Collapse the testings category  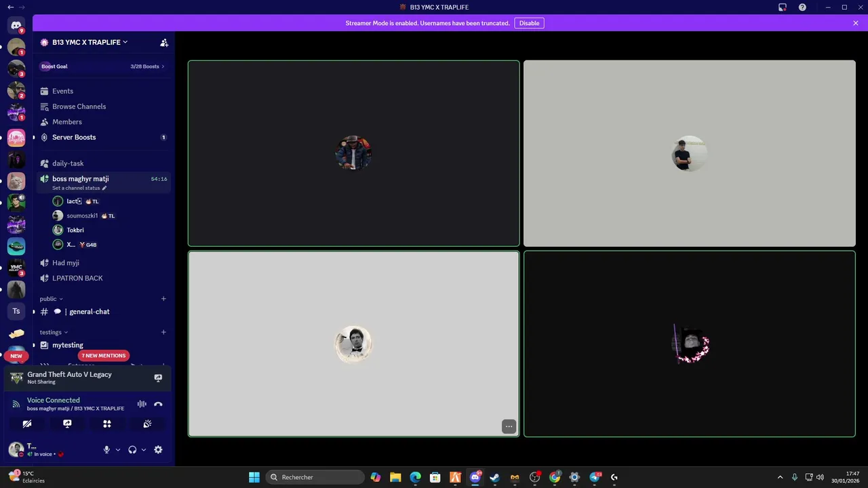pos(54,332)
